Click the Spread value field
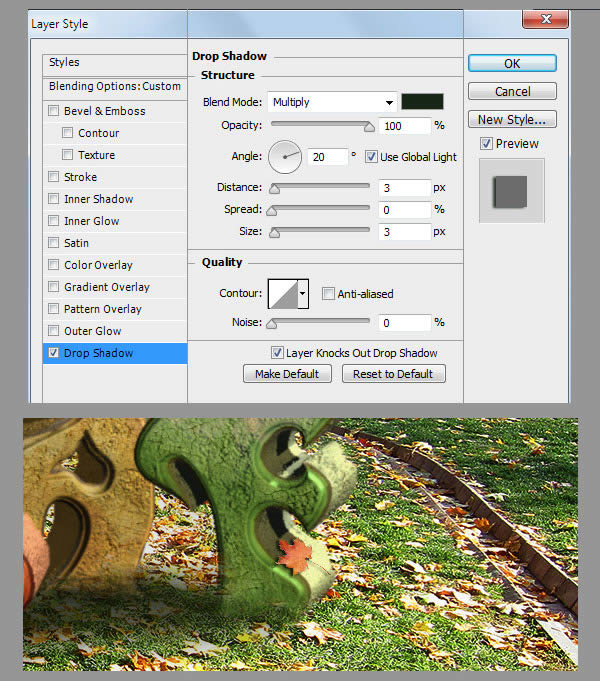The height and width of the screenshot is (681, 600). tap(405, 210)
